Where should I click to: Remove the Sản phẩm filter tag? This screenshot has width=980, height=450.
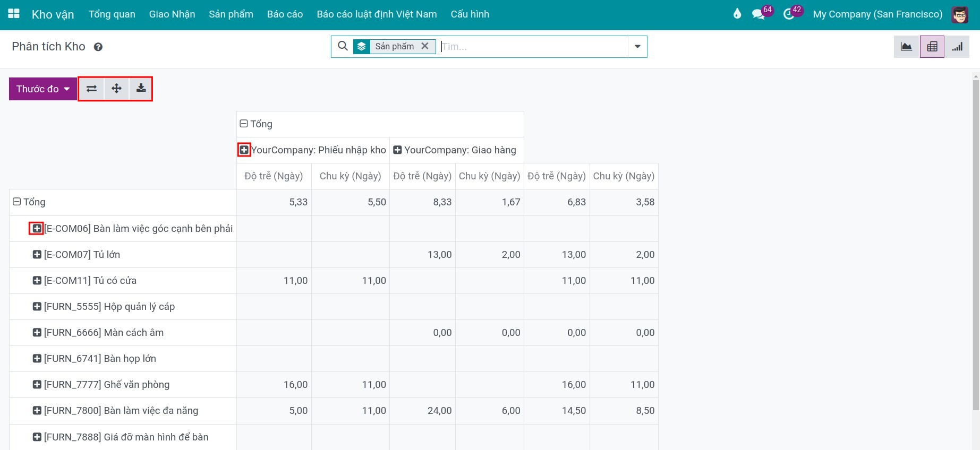tap(425, 46)
